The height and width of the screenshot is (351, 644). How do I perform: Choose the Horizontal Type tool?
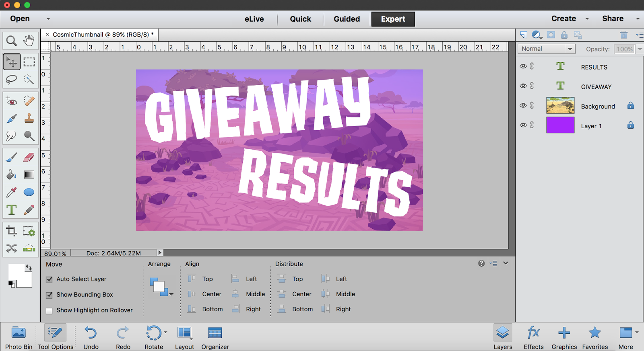tap(12, 210)
